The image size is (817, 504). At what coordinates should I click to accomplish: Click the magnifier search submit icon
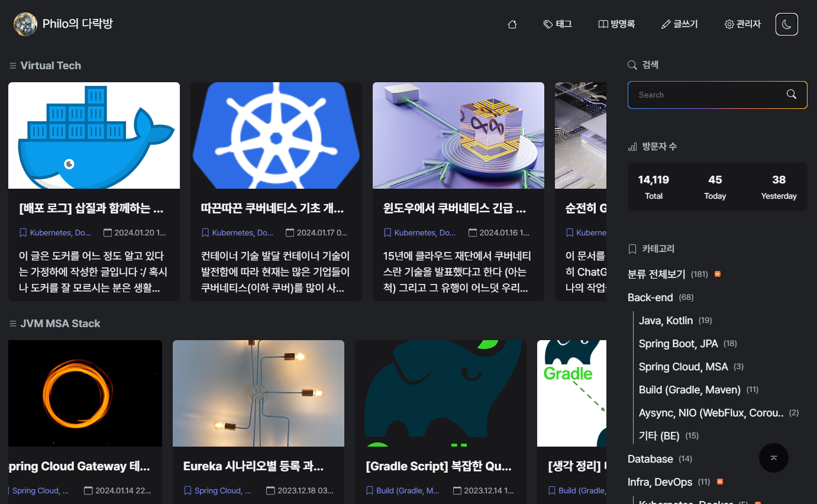click(x=792, y=95)
